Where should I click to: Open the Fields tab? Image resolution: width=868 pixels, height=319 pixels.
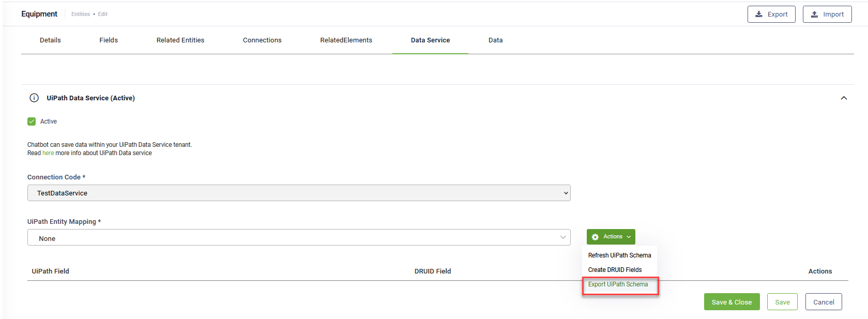109,40
